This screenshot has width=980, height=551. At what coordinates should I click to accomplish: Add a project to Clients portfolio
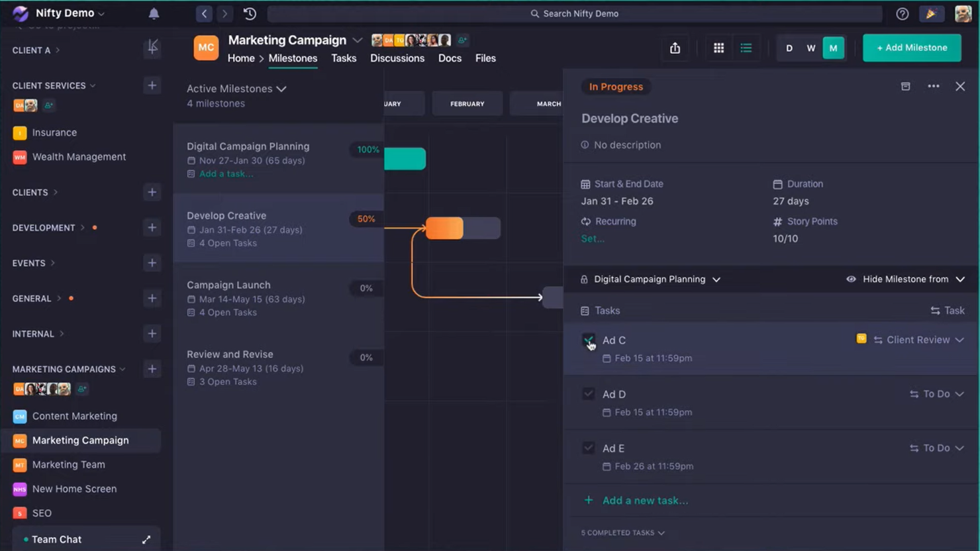[x=152, y=192]
